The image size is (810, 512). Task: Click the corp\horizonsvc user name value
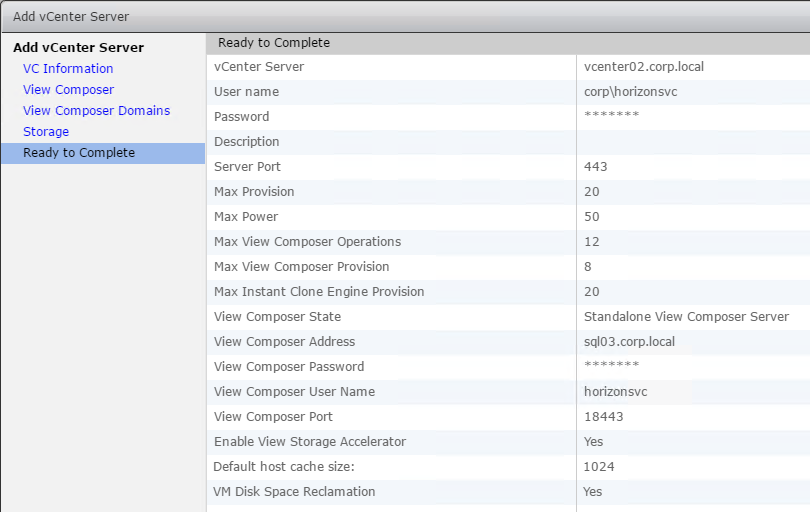(630, 91)
